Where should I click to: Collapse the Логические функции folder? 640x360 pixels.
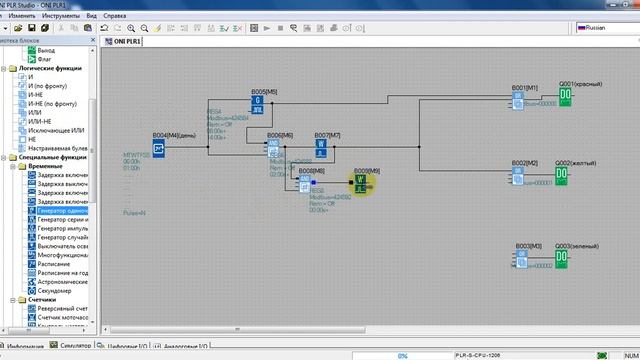click(x=4, y=69)
